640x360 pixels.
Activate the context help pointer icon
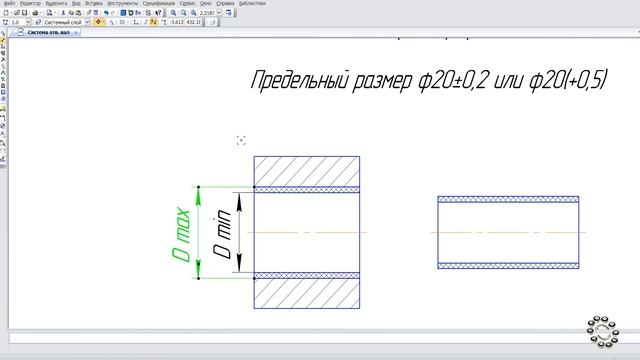(x=158, y=13)
